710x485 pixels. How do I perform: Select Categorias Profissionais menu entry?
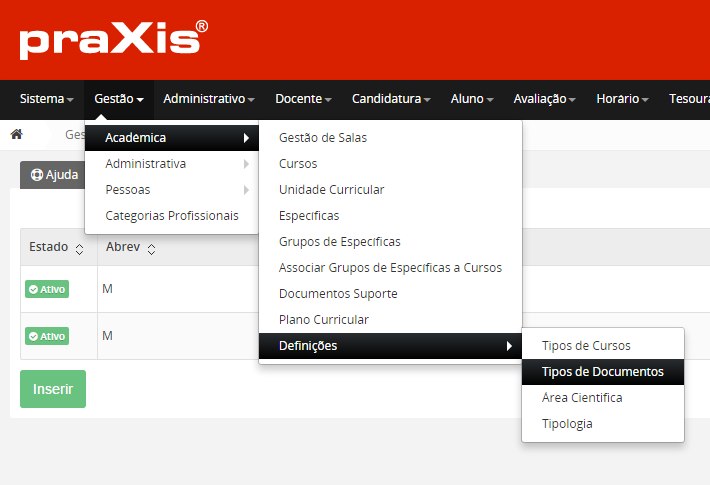pos(172,216)
